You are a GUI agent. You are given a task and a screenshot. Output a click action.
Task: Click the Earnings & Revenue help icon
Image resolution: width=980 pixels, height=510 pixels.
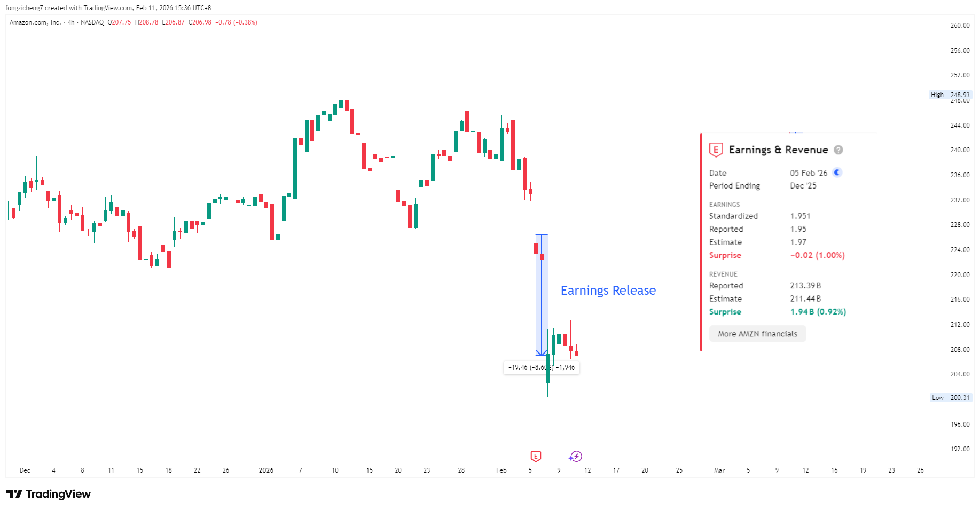(838, 150)
